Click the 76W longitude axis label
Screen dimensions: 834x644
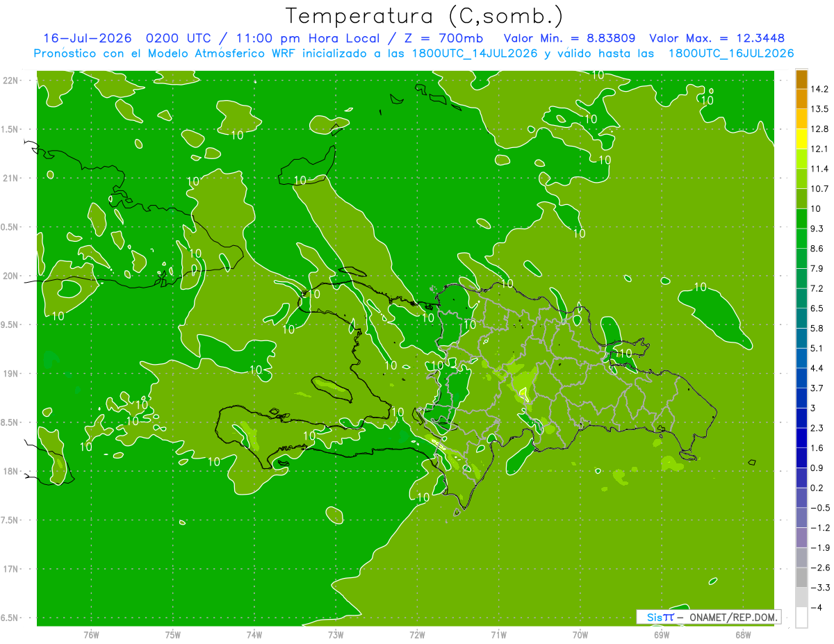pos(91,634)
